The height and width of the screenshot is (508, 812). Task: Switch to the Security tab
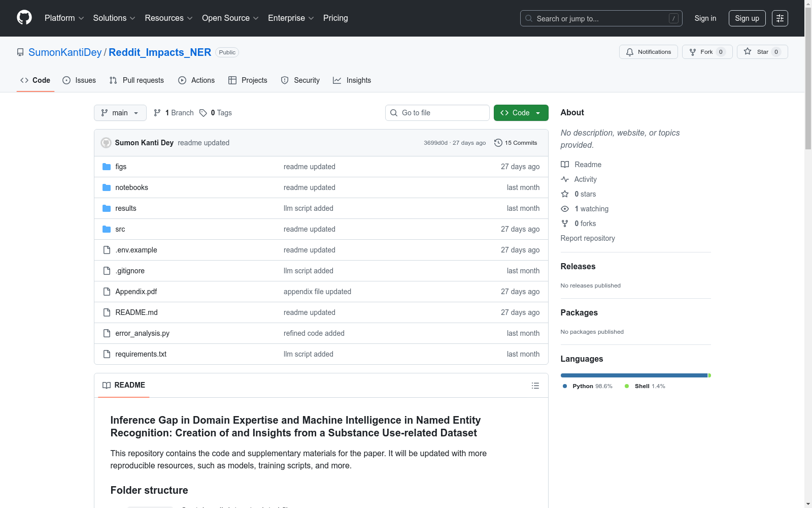300,80
